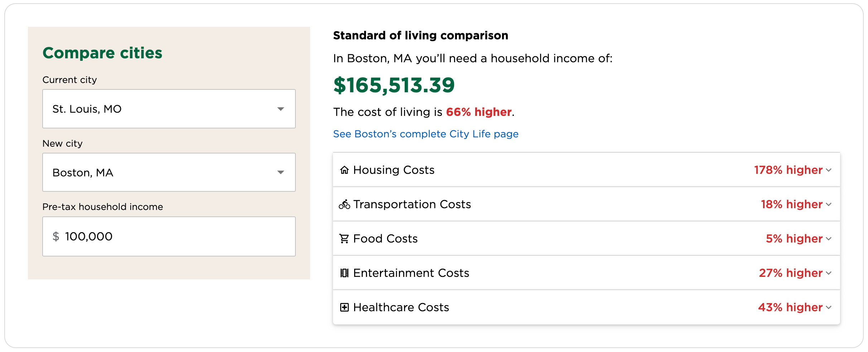Expand the Transportation Costs chevron
This screenshot has height=352, width=868.
[x=829, y=205]
